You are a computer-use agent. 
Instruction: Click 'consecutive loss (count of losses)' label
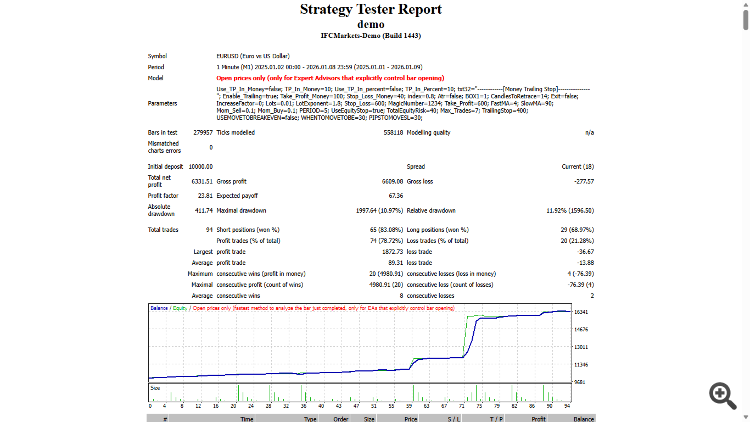click(450, 285)
